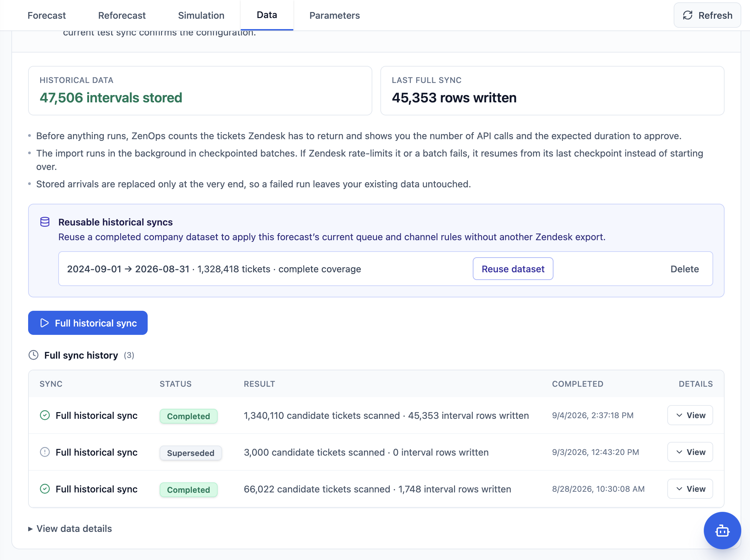Click the 8/28/2026, 10:30:08 AM timestamp
Screen dimensions: 750x560
pyautogui.click(x=598, y=489)
